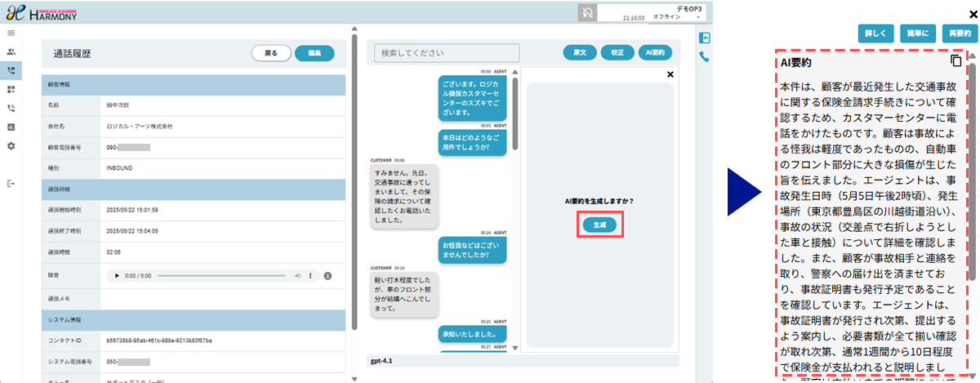Collapse the right side panel arrow icon
Viewport: 980px width, 383px height.
pos(704,38)
